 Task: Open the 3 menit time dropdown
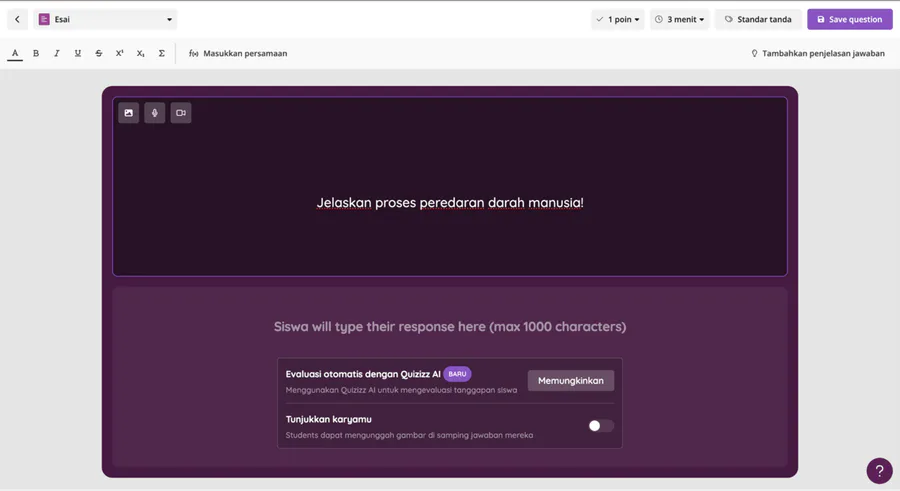pyautogui.click(x=679, y=19)
